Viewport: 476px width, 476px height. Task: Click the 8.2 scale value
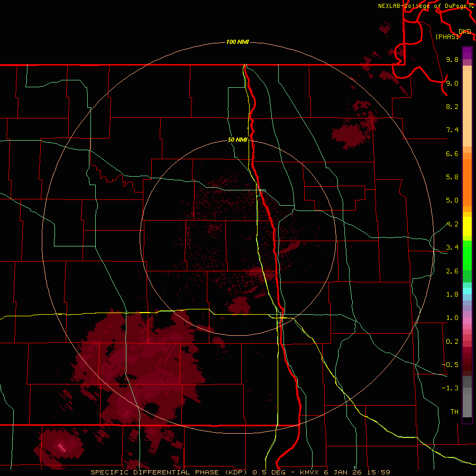point(452,106)
